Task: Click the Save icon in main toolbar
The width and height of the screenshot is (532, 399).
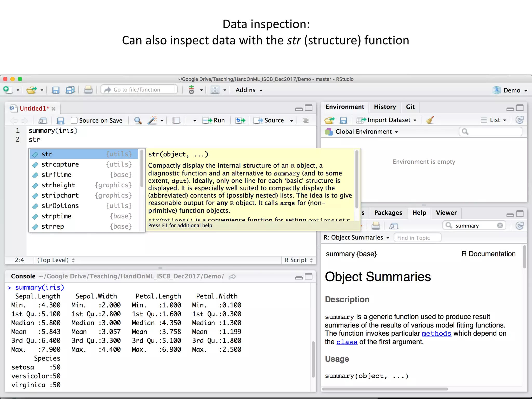Action: coord(56,90)
